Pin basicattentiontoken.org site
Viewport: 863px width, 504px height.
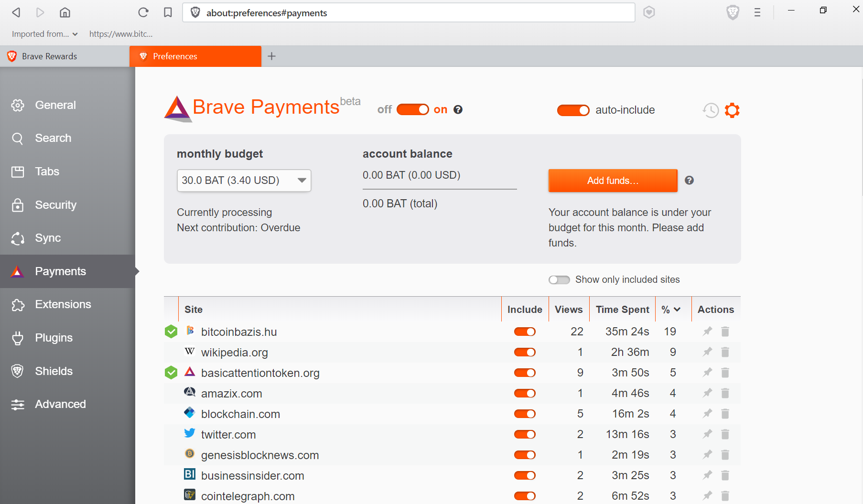pyautogui.click(x=708, y=372)
